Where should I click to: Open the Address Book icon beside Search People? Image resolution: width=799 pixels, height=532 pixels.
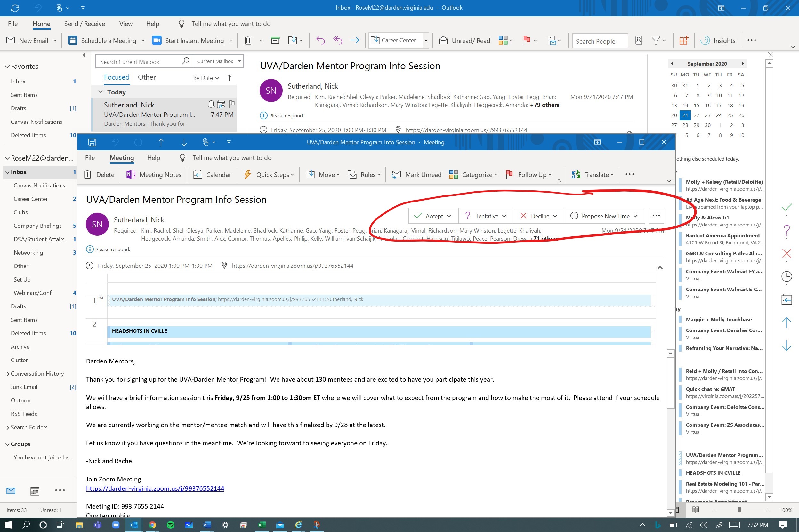(x=638, y=40)
